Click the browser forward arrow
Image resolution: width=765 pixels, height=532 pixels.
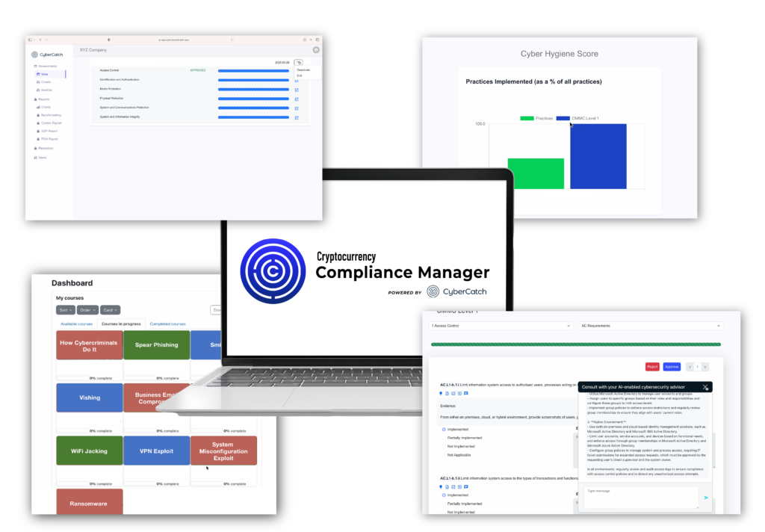pos(46,40)
